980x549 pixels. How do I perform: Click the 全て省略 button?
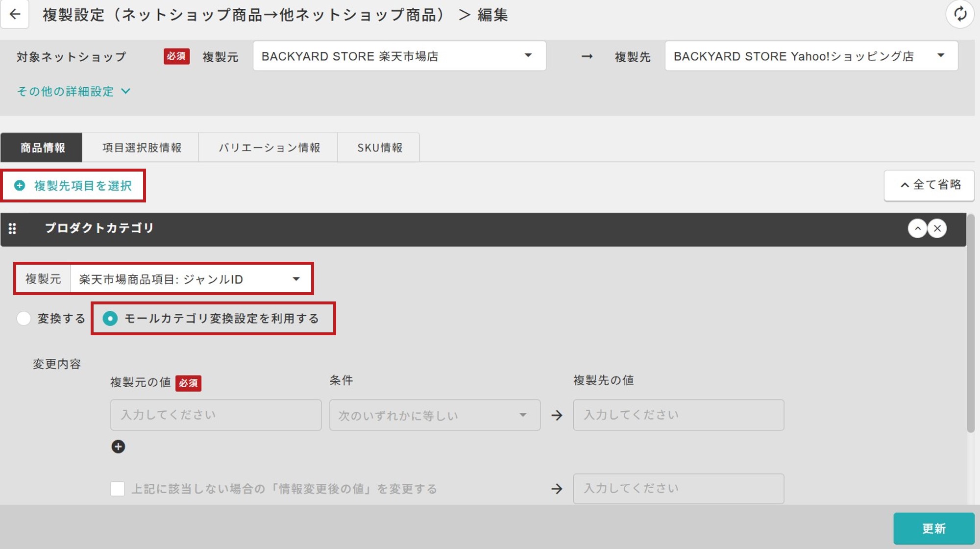[x=929, y=185]
